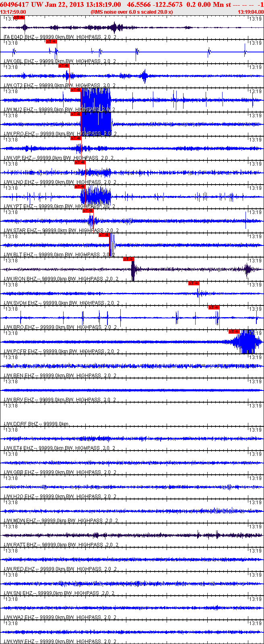
Task: Click the UW H2O EHZ station label
Action: click(60, 497)
